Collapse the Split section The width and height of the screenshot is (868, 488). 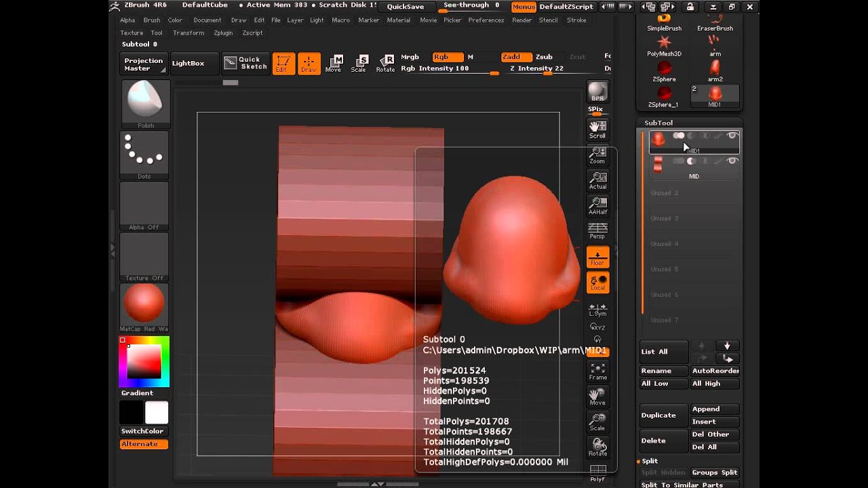point(650,461)
